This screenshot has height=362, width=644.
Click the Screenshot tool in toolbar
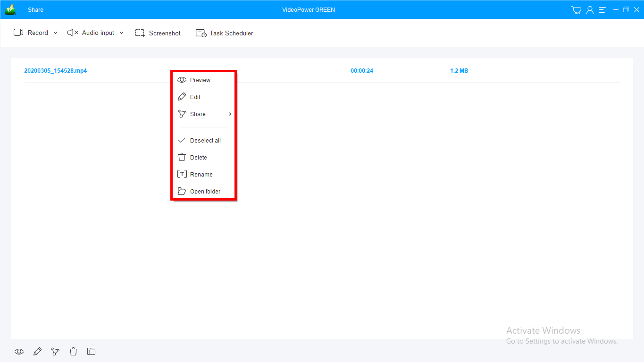158,33
